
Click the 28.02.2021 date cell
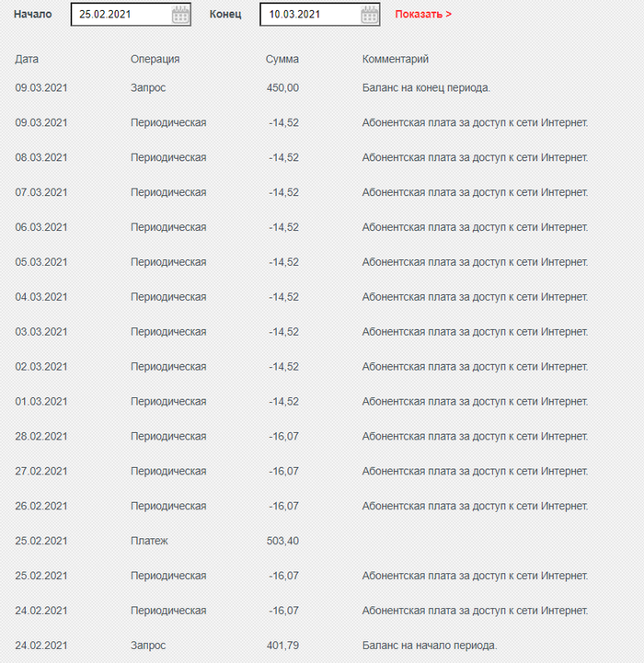coord(41,436)
